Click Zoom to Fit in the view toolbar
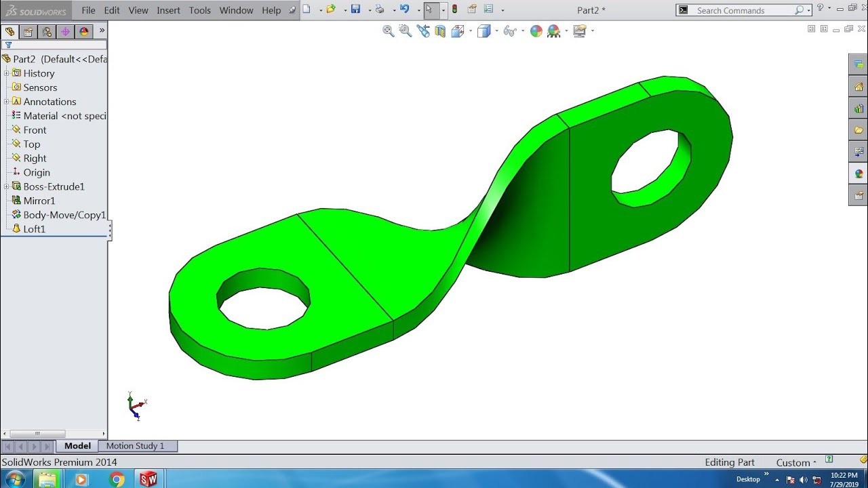Viewport: 868px width, 488px height. 389,31
